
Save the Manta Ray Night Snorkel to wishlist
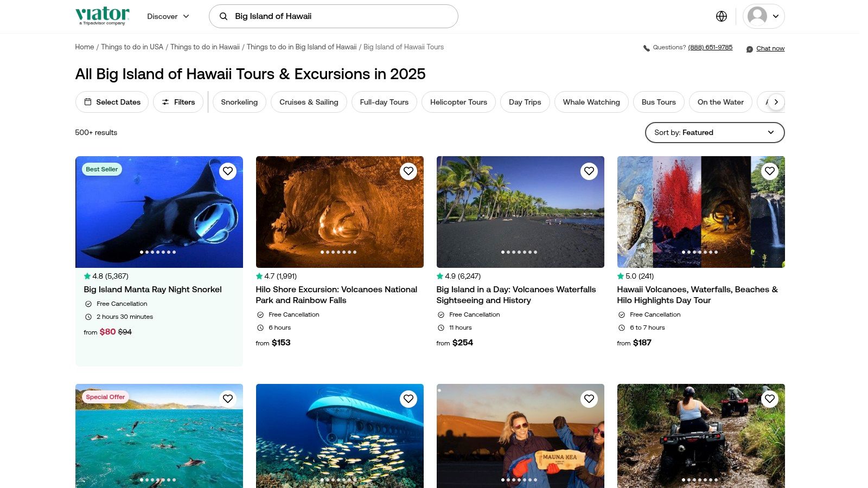[228, 171]
